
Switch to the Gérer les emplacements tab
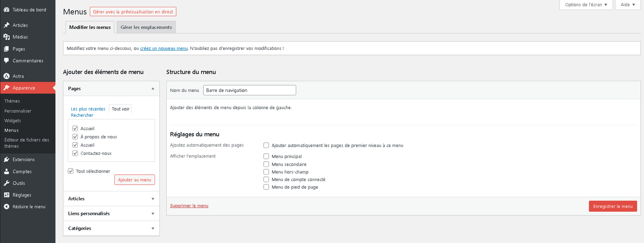click(x=146, y=27)
